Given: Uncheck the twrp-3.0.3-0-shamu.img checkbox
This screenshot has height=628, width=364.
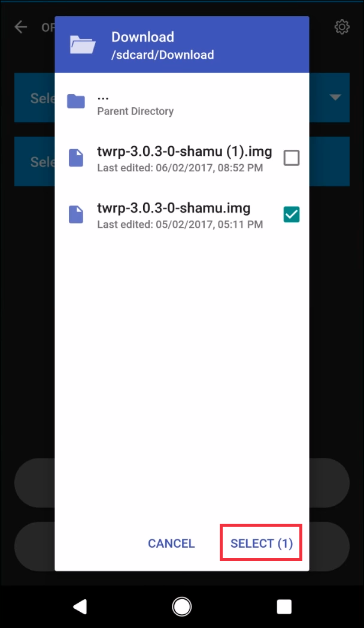Looking at the screenshot, I should 291,215.
